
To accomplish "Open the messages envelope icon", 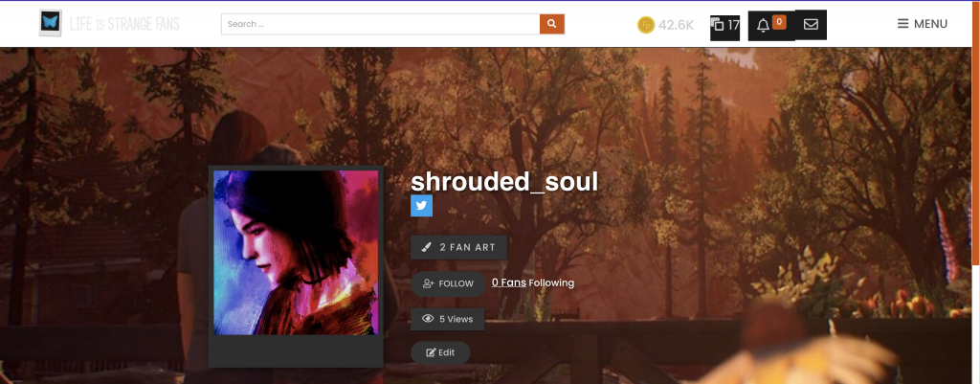I will [x=811, y=24].
